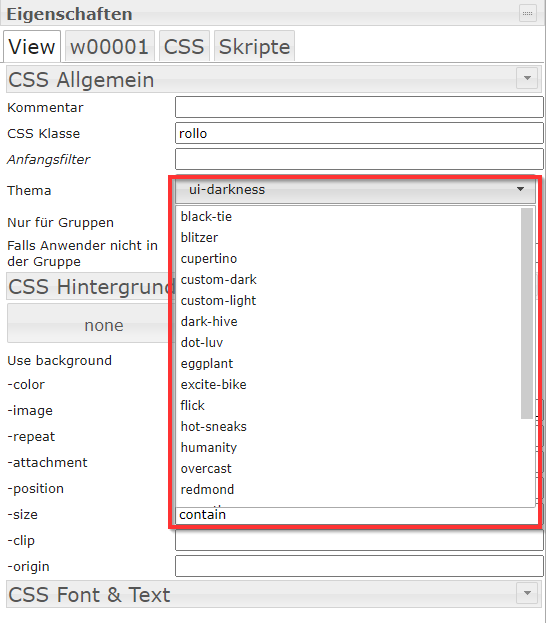The height and width of the screenshot is (623, 546).
Task: Switch to the View tab
Action: (32, 46)
